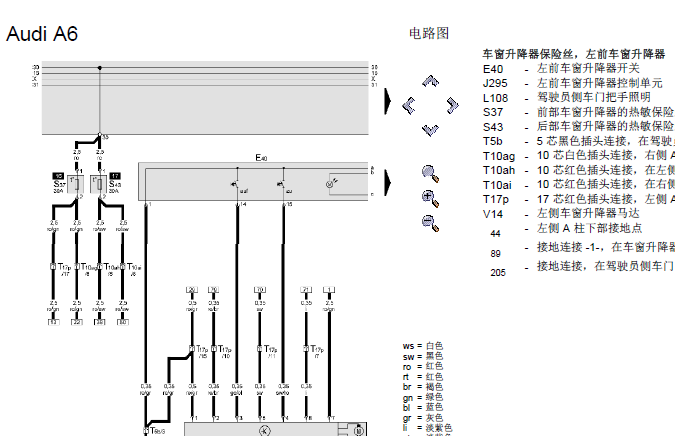Viewport: 675px width, 436px height.
Task: Click color code ro = 红色
Action: pos(423,366)
